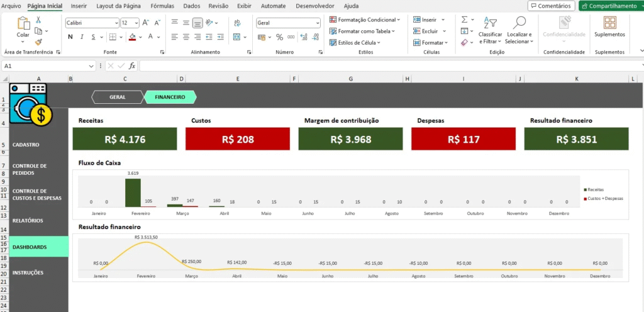Click the Format Painter brush icon
The image size is (644, 312).
[38, 42]
